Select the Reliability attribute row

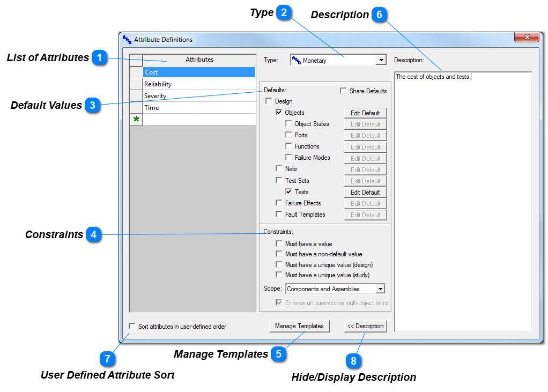point(199,84)
